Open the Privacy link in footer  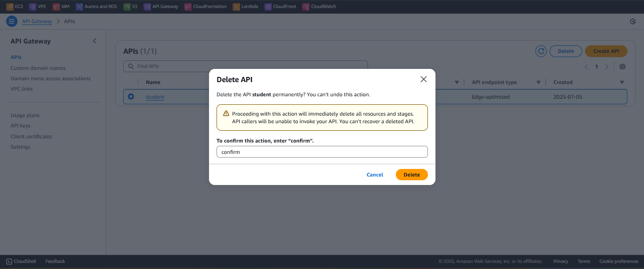coord(561,261)
